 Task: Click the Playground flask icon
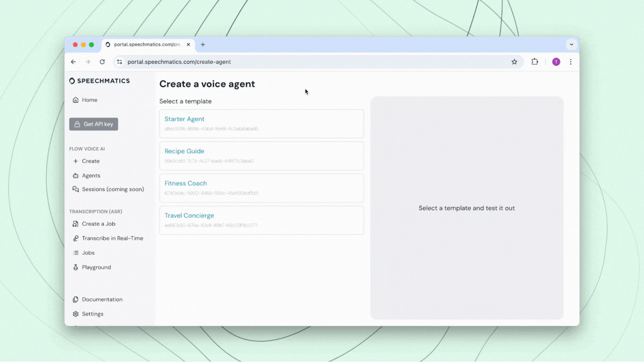[75, 267]
